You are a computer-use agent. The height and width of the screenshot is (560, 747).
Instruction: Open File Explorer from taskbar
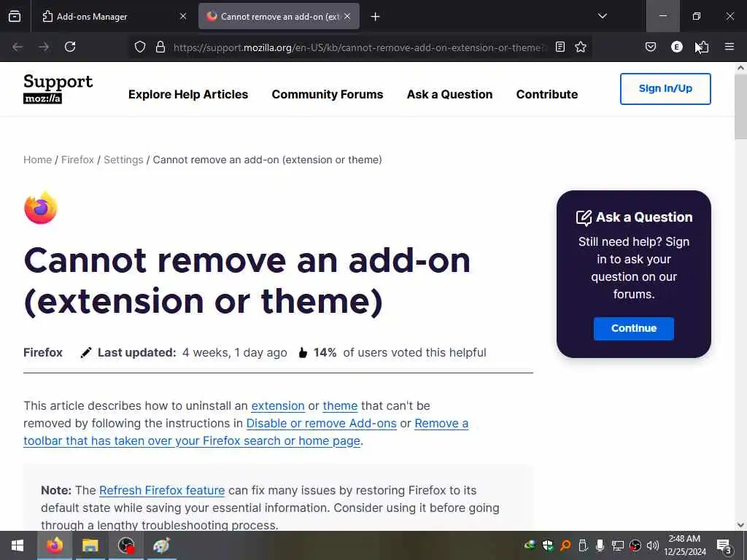tap(90, 545)
